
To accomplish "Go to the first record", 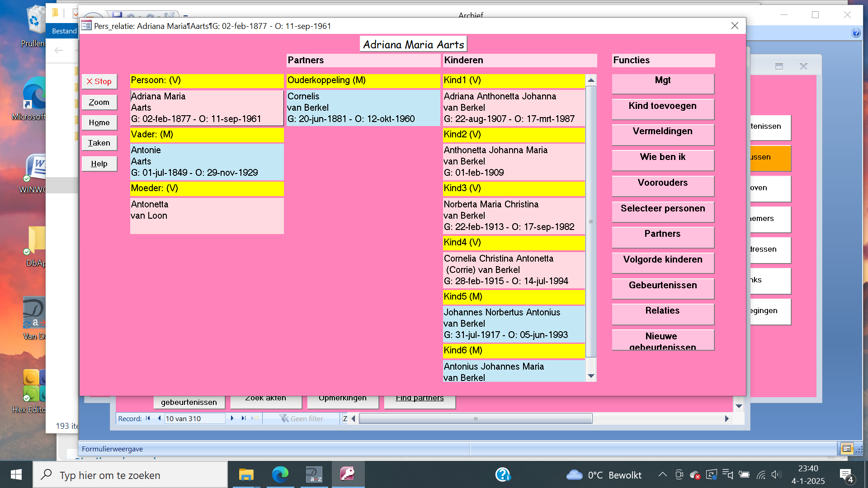I will click(148, 418).
